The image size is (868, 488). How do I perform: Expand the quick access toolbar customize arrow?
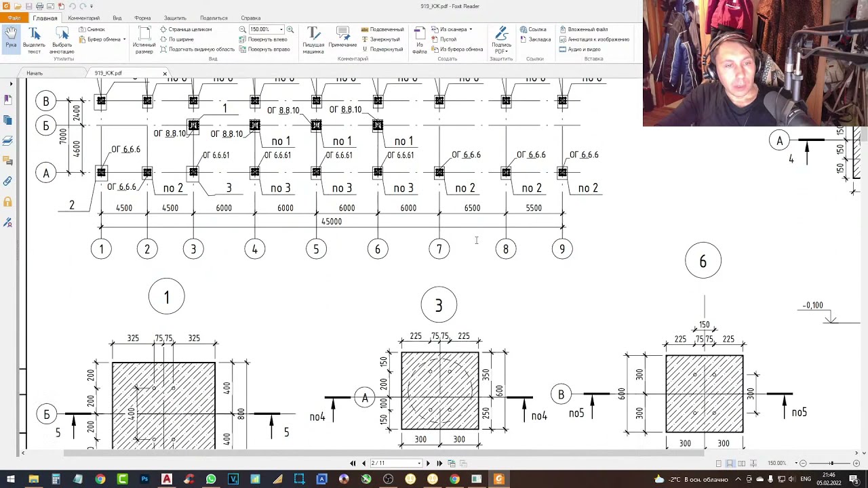tap(92, 6)
